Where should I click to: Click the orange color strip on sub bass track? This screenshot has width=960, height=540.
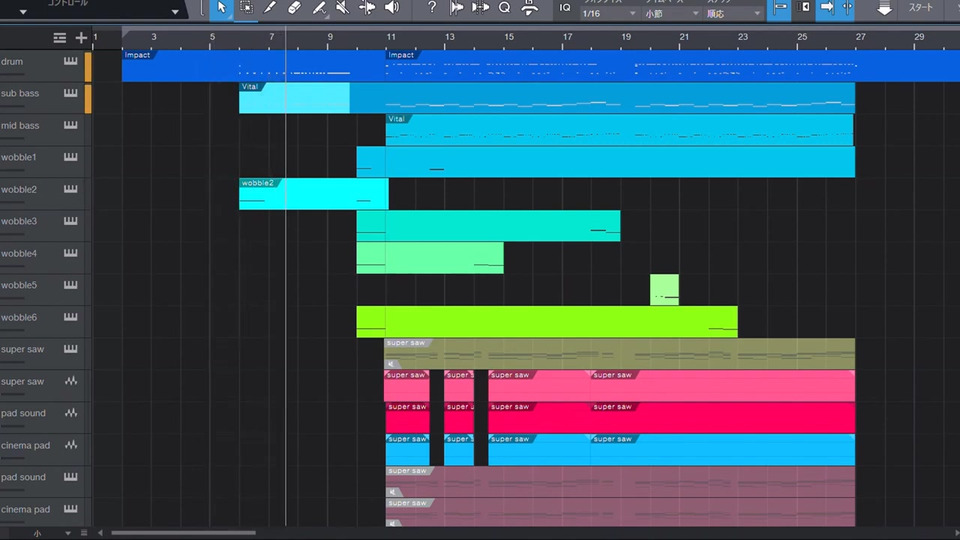88,99
